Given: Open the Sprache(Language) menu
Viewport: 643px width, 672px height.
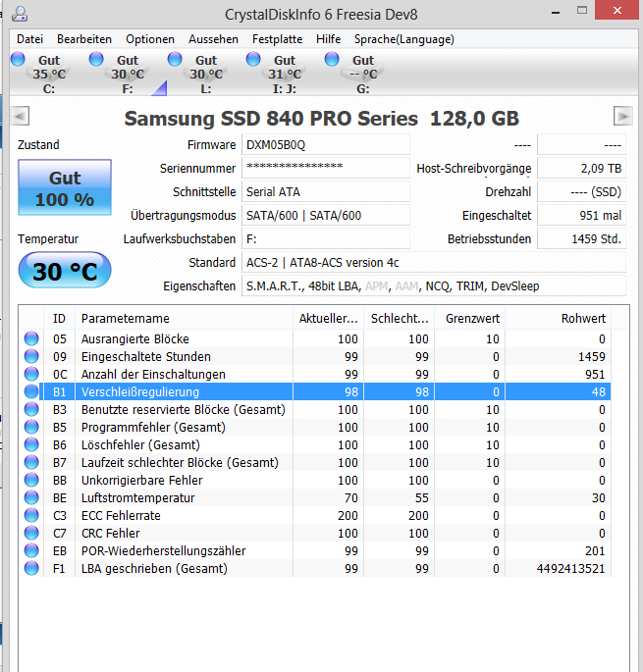Looking at the screenshot, I should coord(404,39).
